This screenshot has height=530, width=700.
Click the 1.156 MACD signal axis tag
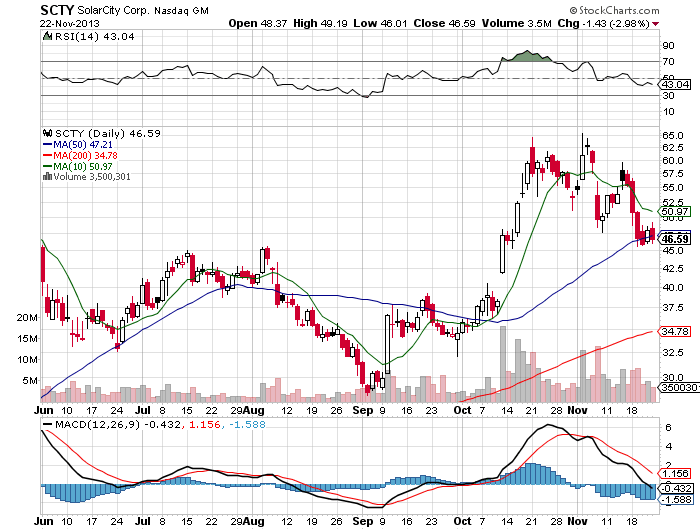pos(675,473)
